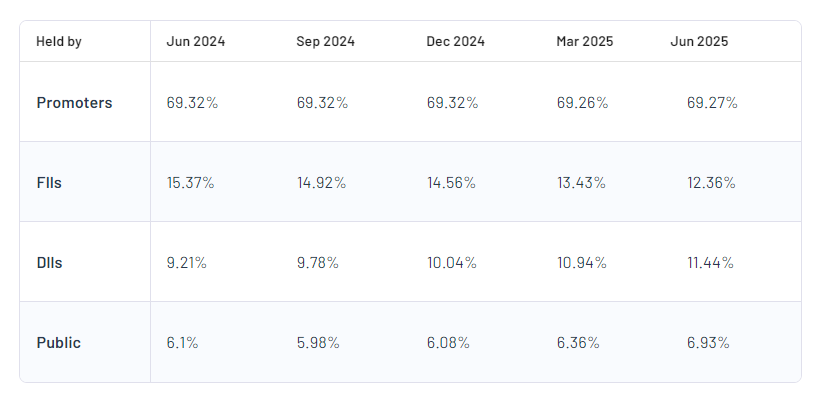This screenshot has width=822, height=401.
Task: Select FIIs Sep 2024 value 14.92%
Action: point(321,183)
